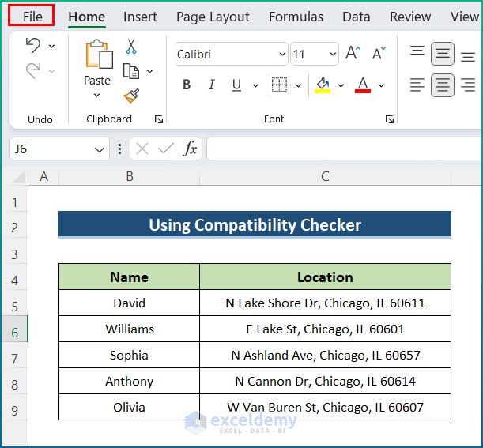Expand borders dropdown arrow
483x448 pixels.
click(x=298, y=85)
